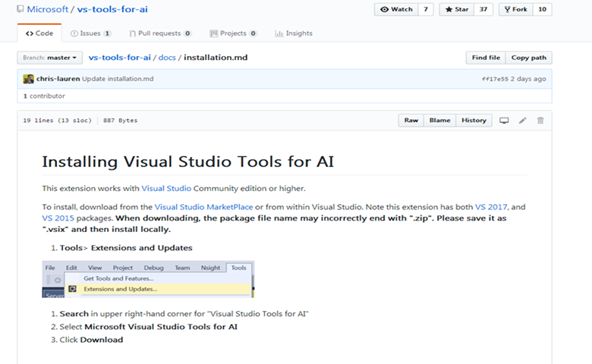The height and width of the screenshot is (364, 592).
Task: Click the '19 lines (13 sloc)' text
Action: click(x=57, y=121)
